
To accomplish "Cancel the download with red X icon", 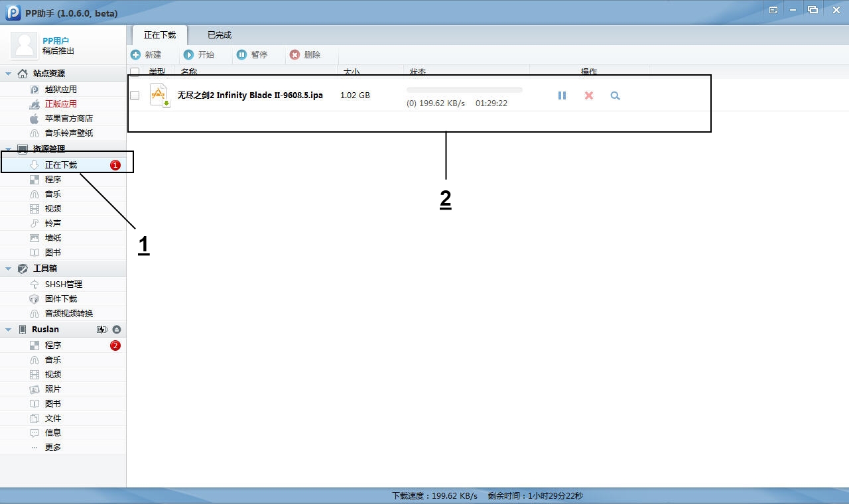I will pos(588,95).
